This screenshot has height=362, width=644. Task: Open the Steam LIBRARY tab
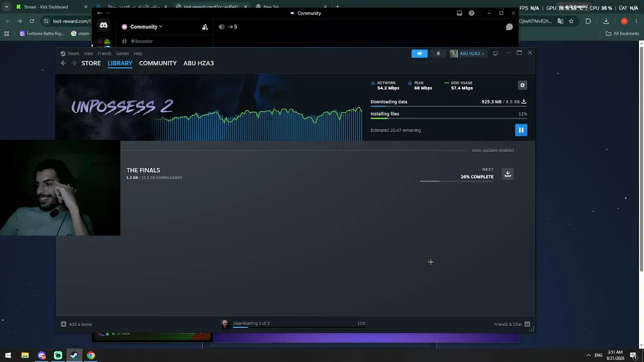pos(120,63)
